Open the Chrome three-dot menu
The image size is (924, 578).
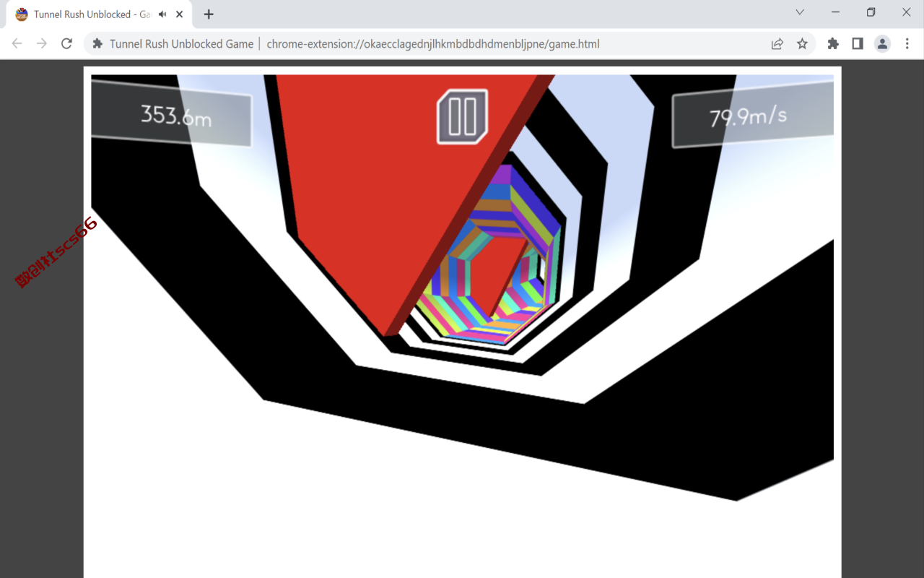(x=907, y=43)
